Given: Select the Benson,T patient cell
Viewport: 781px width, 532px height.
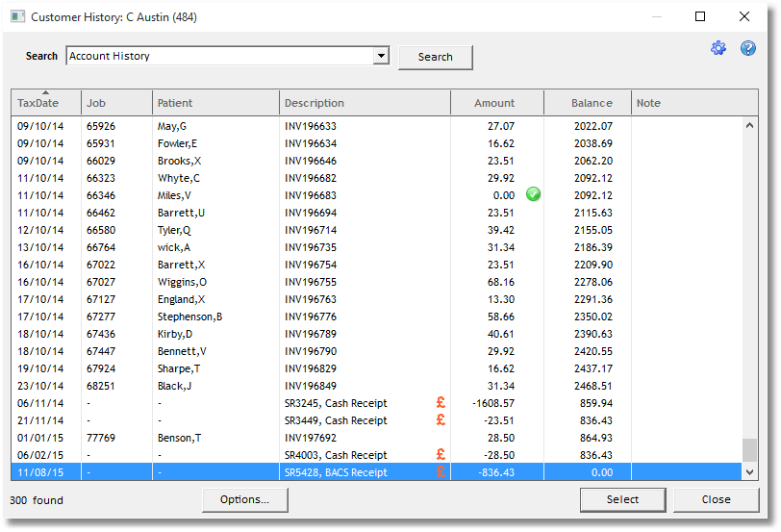Looking at the screenshot, I should [x=179, y=438].
